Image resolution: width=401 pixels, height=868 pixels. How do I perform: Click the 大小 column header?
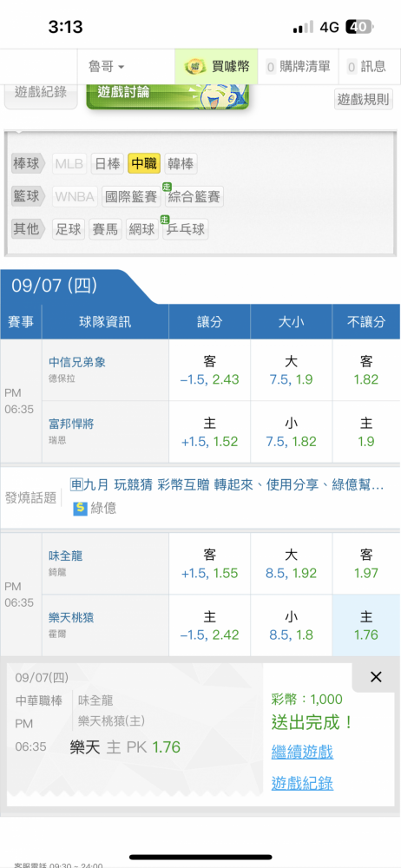click(292, 322)
